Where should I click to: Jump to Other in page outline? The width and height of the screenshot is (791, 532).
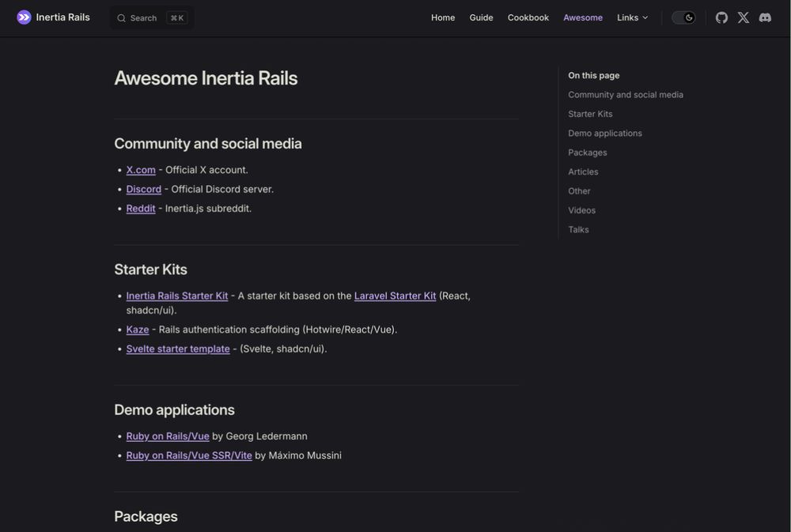[x=579, y=191]
